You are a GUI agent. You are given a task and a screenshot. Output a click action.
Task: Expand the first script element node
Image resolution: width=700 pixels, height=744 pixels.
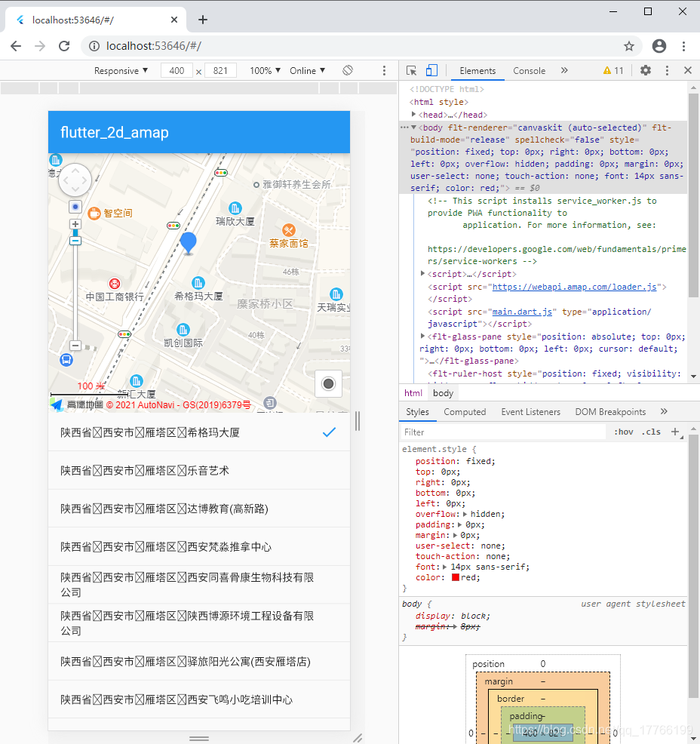pos(422,273)
